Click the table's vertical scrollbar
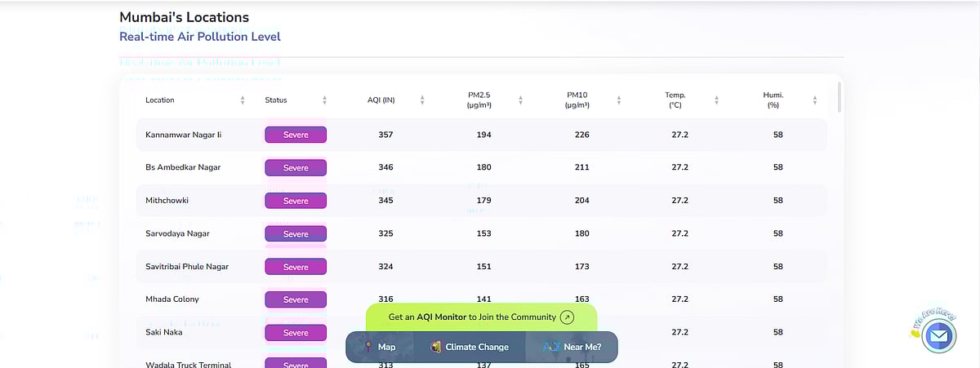 click(x=839, y=98)
